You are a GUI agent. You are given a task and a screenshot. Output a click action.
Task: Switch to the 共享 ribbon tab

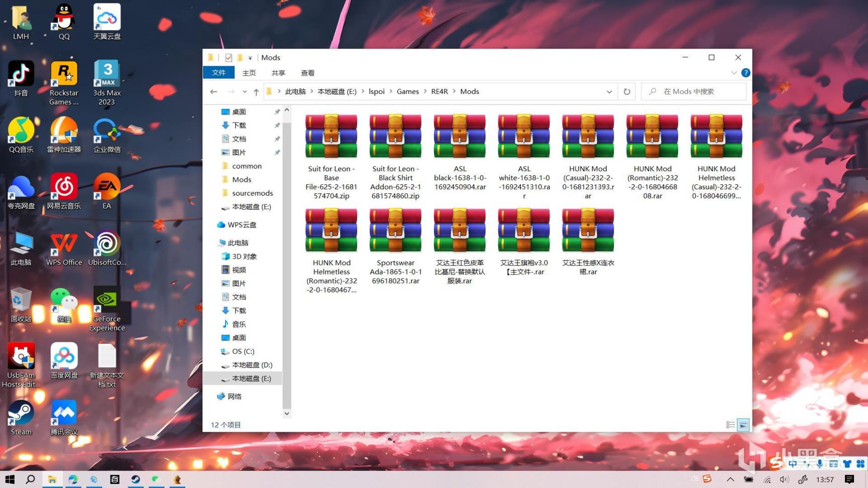pyautogui.click(x=278, y=73)
